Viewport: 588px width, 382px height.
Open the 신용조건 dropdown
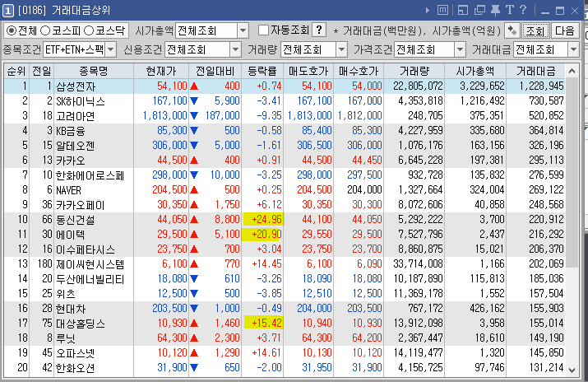(x=235, y=49)
